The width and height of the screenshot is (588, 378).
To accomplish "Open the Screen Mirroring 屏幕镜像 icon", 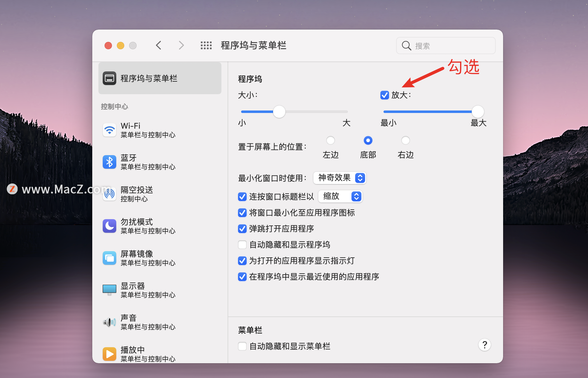I will (109, 258).
